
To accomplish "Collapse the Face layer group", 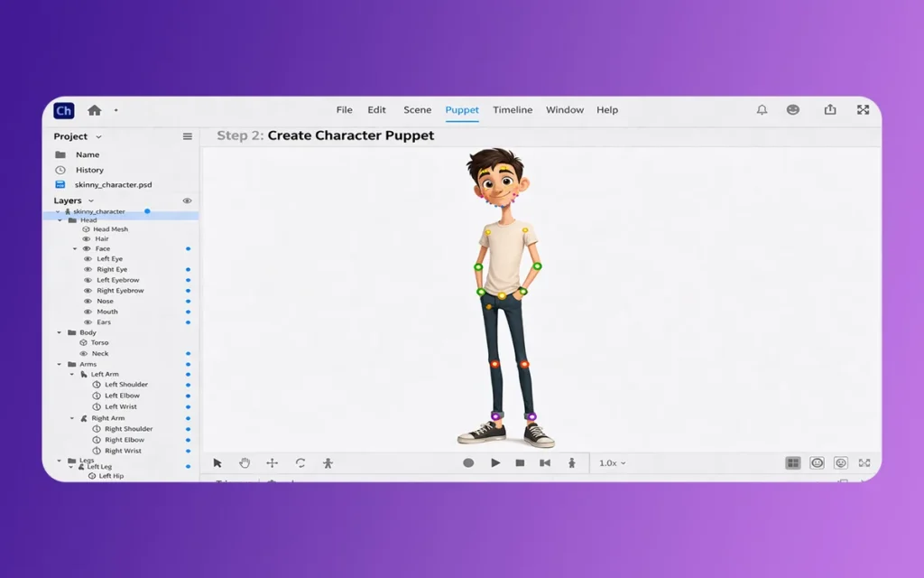I will click(75, 248).
